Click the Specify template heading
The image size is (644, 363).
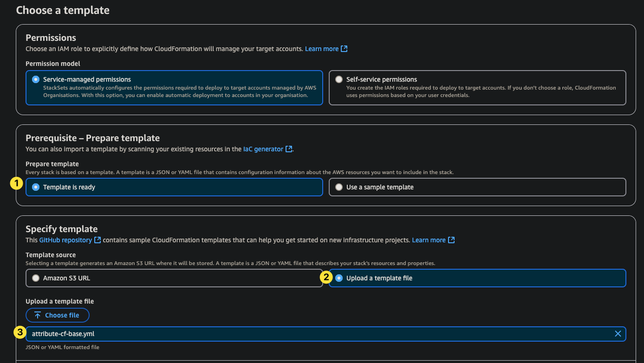pos(62,229)
